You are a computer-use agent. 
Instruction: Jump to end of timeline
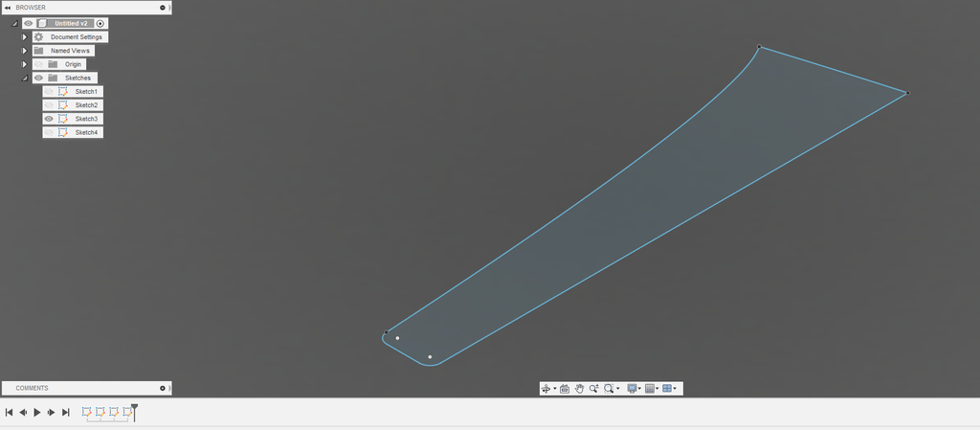click(66, 413)
